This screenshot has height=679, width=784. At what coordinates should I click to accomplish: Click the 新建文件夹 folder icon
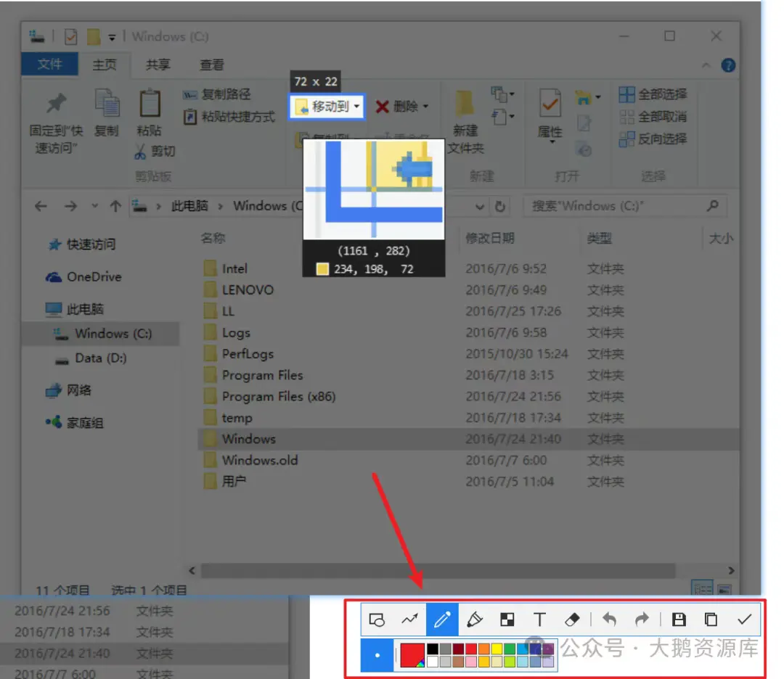click(465, 102)
